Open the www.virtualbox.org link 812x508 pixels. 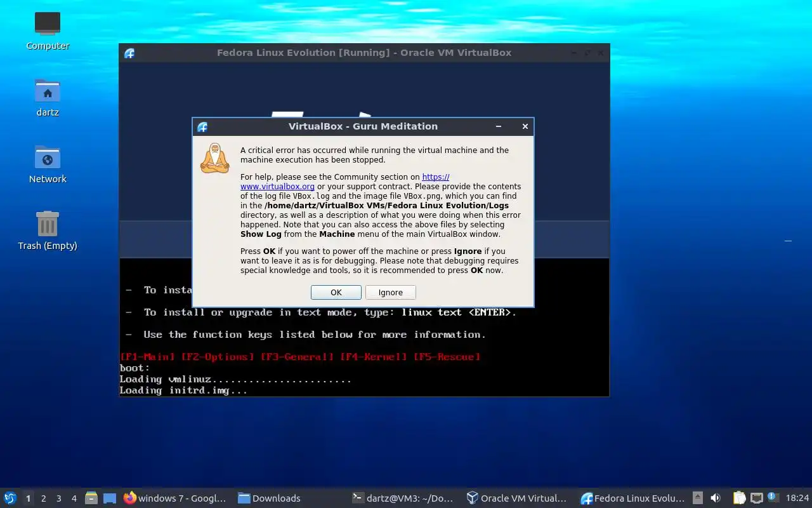(x=277, y=187)
